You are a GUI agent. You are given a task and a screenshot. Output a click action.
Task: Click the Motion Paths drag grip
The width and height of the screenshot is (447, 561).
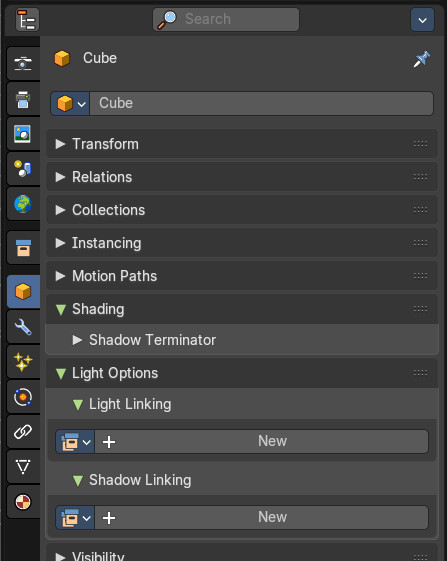pyautogui.click(x=421, y=276)
